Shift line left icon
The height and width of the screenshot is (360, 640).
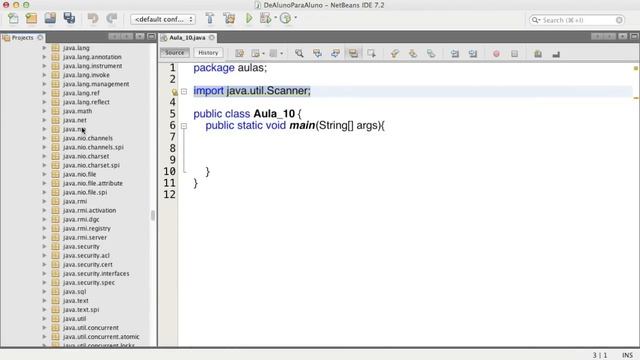(x=455, y=53)
